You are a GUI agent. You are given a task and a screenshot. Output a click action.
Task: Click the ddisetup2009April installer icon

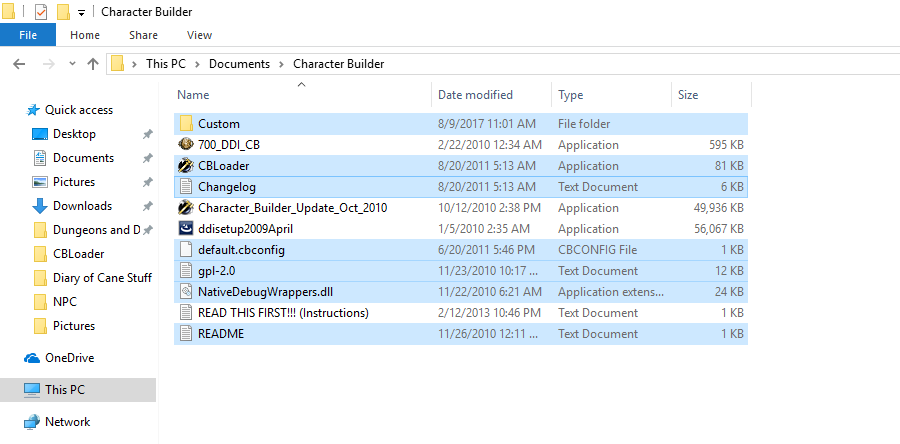[185, 229]
